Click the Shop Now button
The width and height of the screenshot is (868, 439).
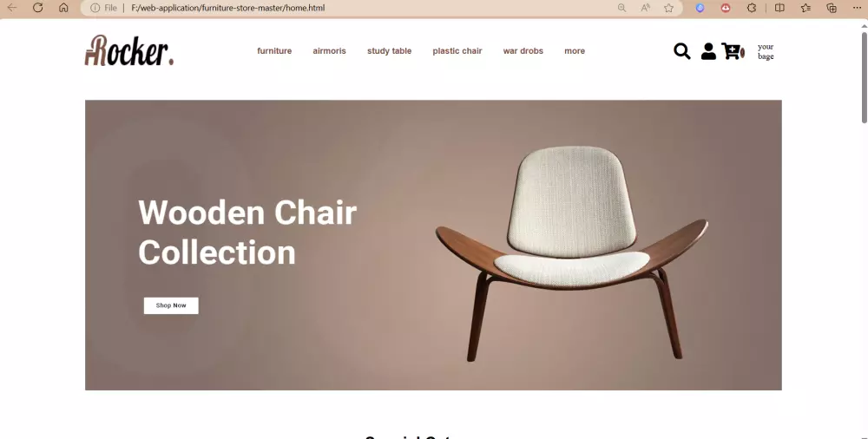coord(171,305)
